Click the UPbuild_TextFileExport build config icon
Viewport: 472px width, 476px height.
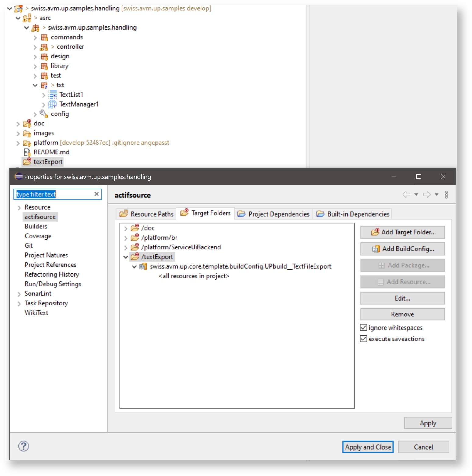click(x=143, y=267)
